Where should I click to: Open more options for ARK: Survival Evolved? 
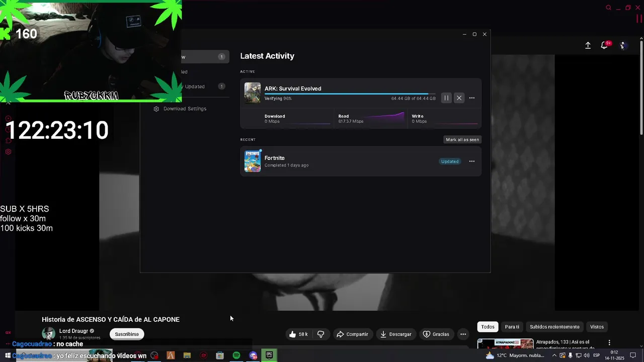[472, 98]
